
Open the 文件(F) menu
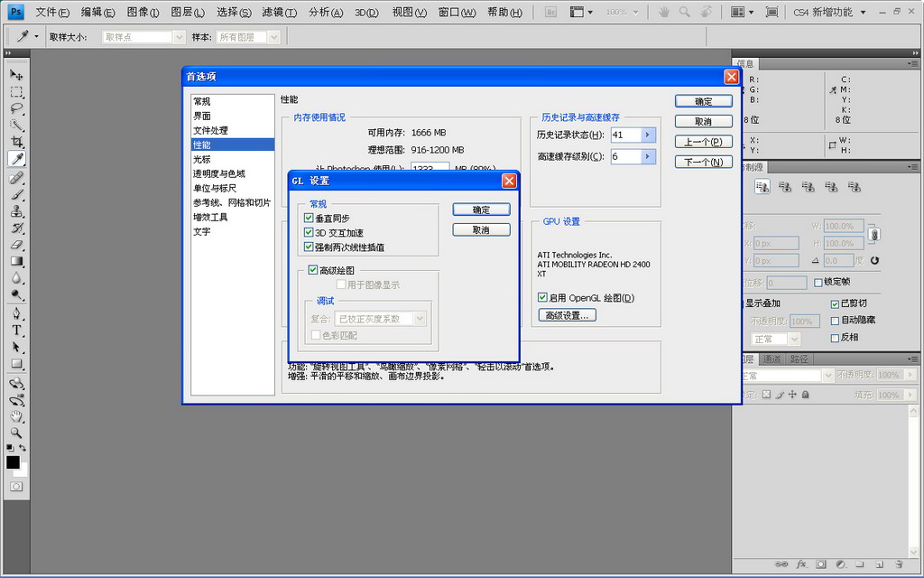[52, 13]
